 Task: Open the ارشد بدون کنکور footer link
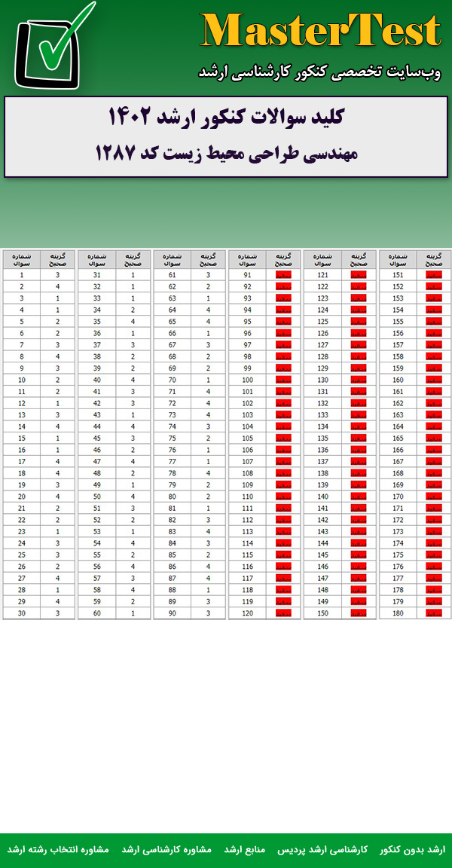point(412,849)
